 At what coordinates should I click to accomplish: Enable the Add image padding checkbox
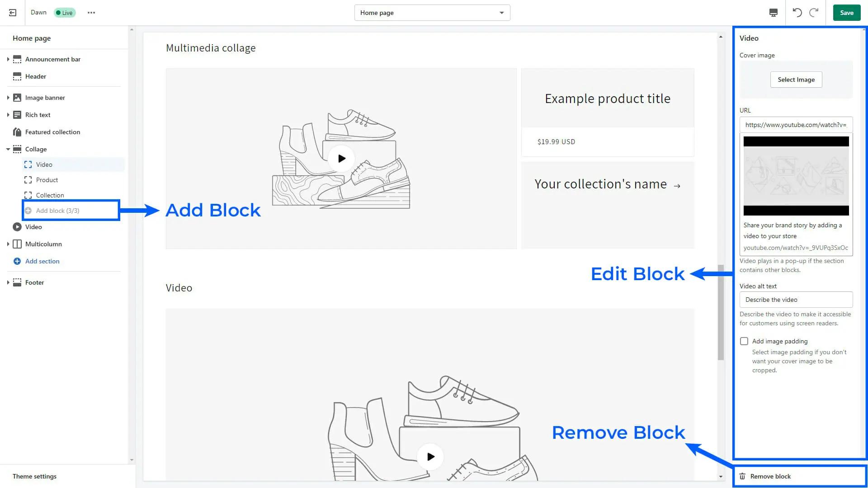pos(744,341)
